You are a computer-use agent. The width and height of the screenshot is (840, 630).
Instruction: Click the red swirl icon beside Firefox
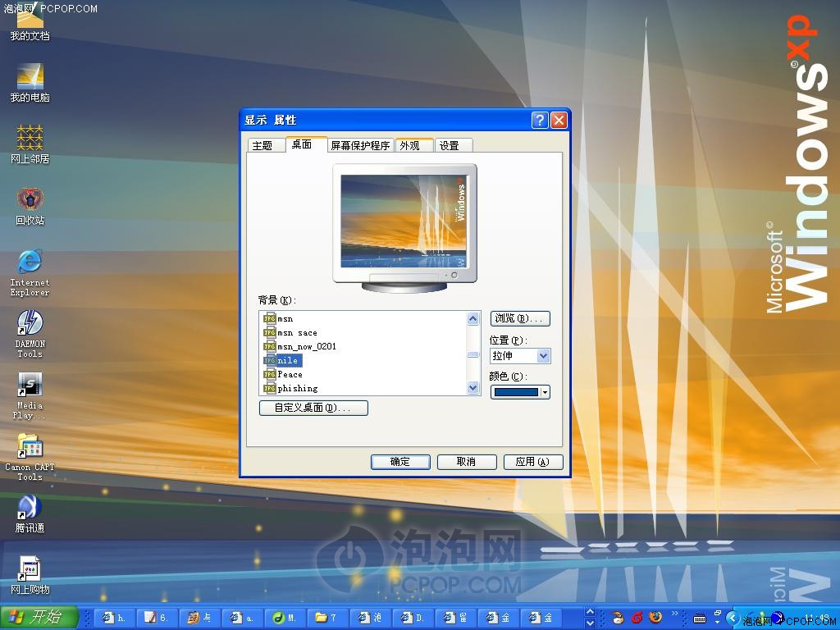tap(637, 618)
